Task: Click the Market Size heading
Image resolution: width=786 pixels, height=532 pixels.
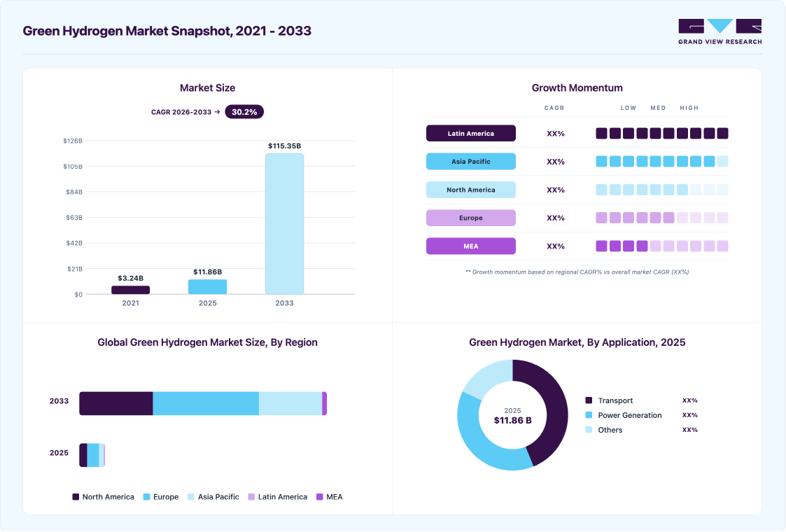Action: point(208,87)
